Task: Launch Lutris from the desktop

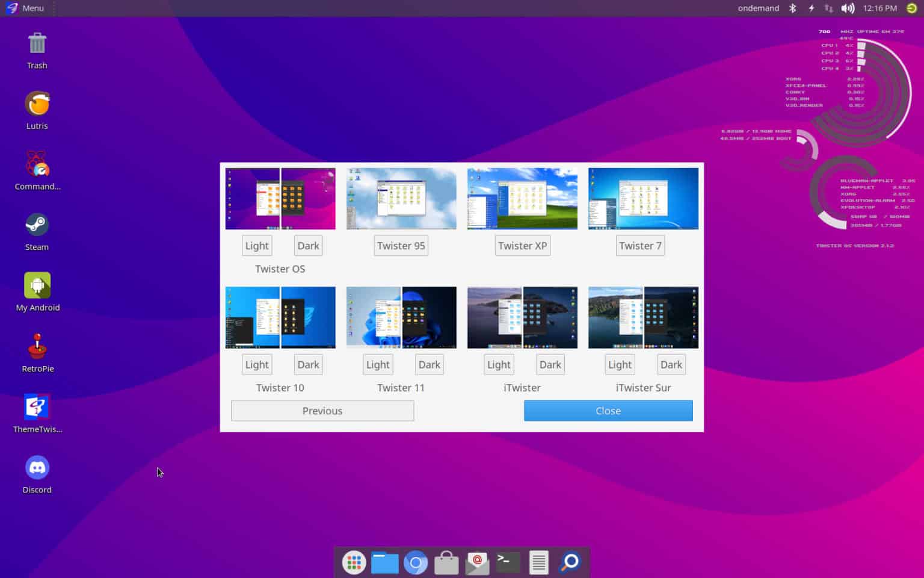Action: 37,110
